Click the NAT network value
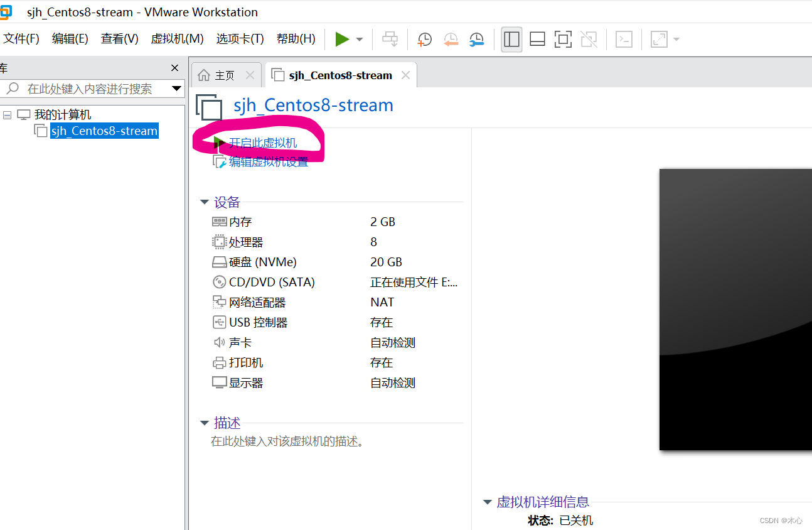Image resolution: width=812 pixels, height=530 pixels. (x=382, y=302)
